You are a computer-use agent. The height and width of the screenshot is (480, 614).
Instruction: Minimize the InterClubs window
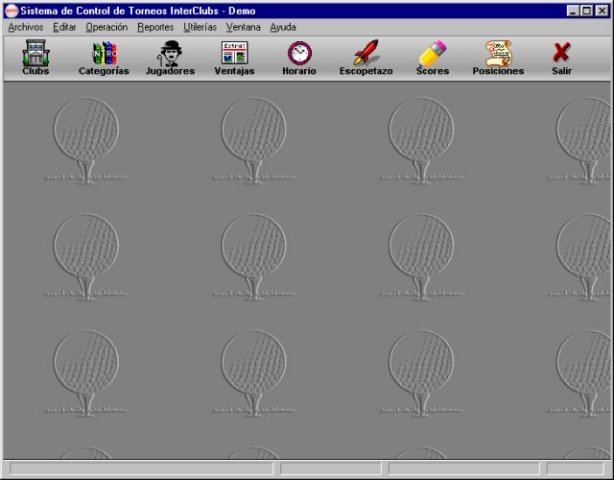[572, 10]
